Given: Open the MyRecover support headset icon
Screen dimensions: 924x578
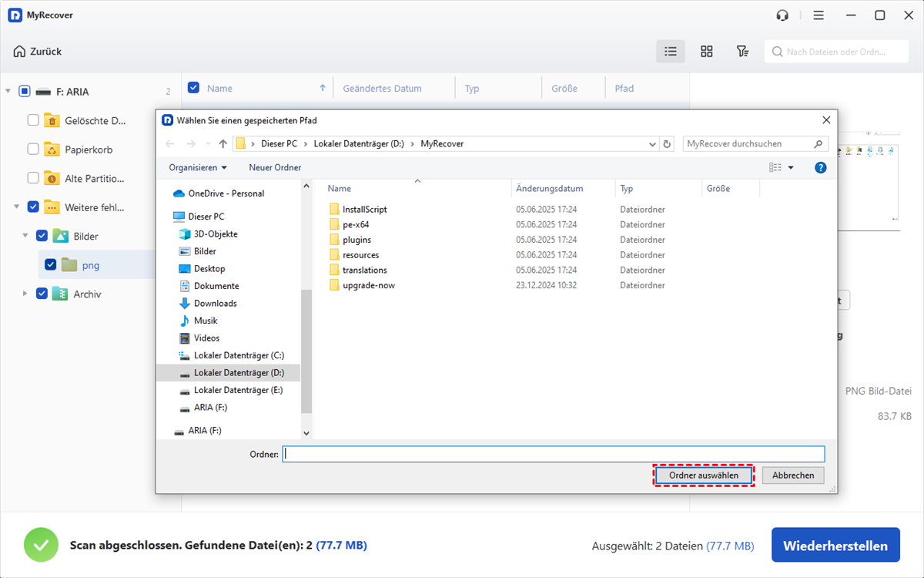Looking at the screenshot, I should [783, 15].
